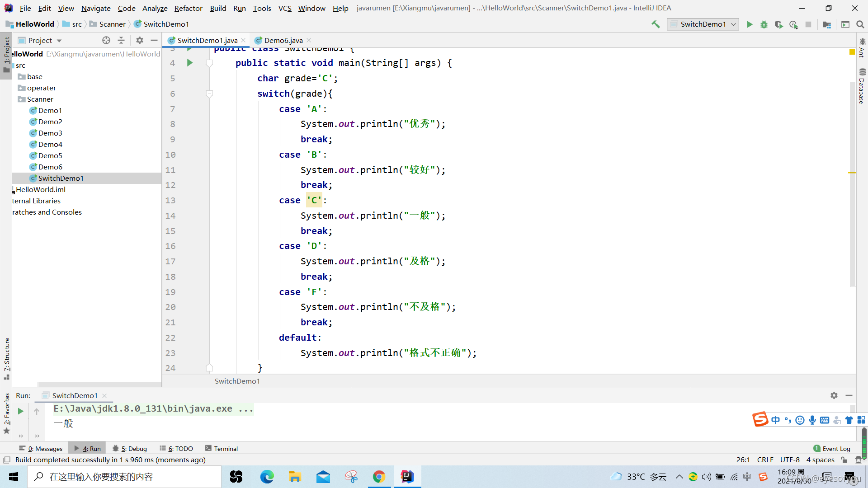Collapse the main method fold marker
Viewport: 868px width, 488px height.
(x=209, y=63)
